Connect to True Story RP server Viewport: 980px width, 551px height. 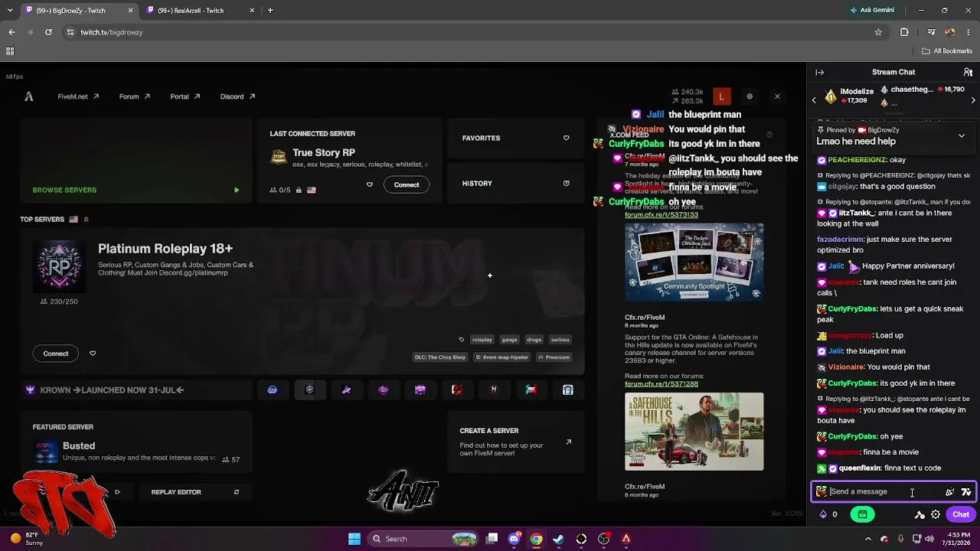click(x=407, y=184)
